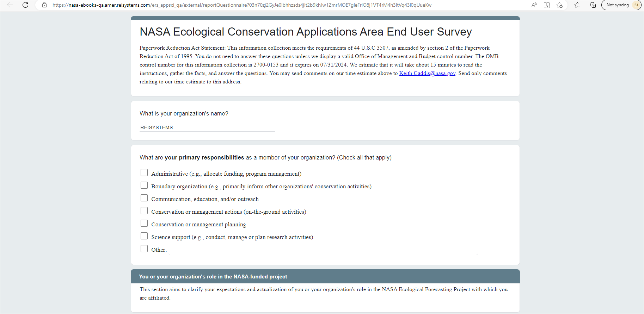The width and height of the screenshot is (644, 314).
Task: Open the Favorites list
Action: [577, 5]
